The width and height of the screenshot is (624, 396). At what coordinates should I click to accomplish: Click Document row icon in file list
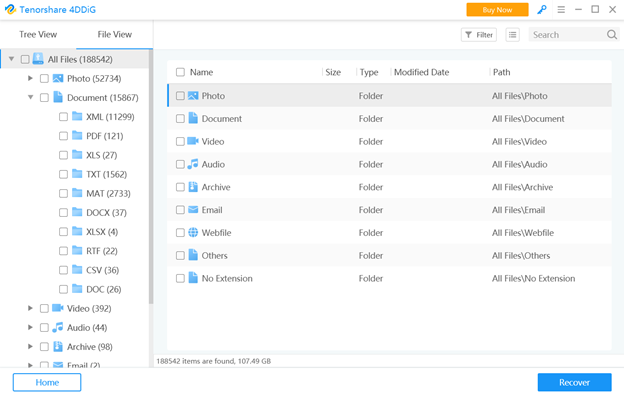pyautogui.click(x=193, y=118)
